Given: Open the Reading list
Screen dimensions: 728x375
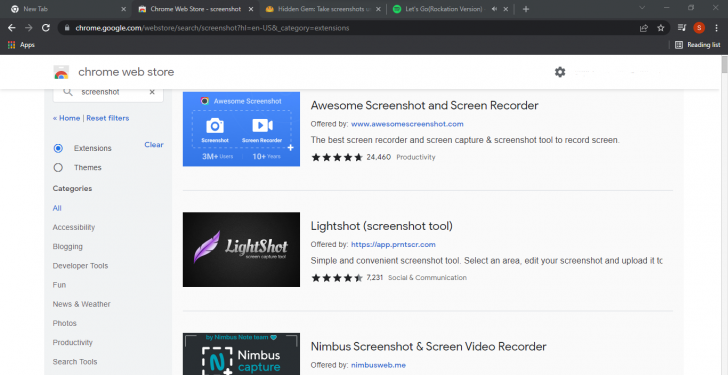Looking at the screenshot, I should point(698,45).
